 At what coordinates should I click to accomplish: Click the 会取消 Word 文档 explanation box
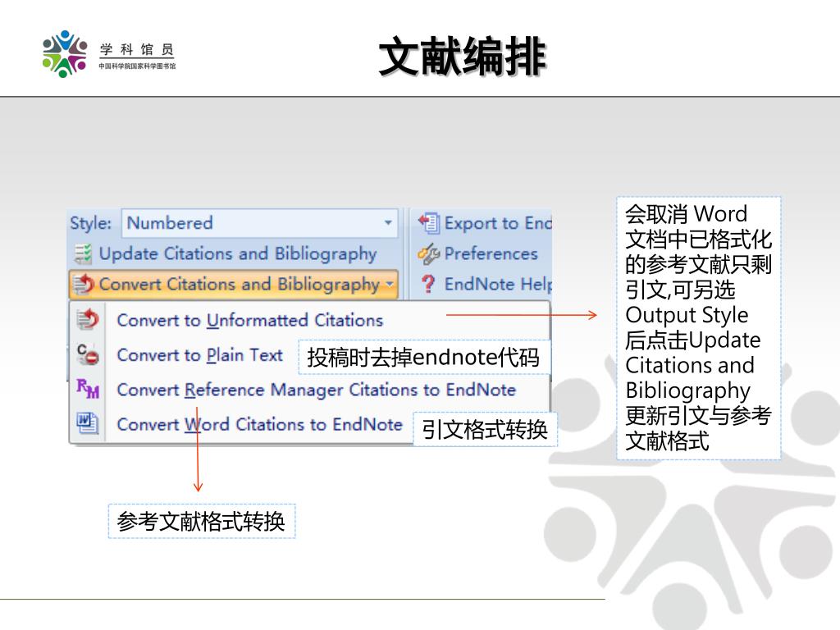pyautogui.click(x=699, y=328)
